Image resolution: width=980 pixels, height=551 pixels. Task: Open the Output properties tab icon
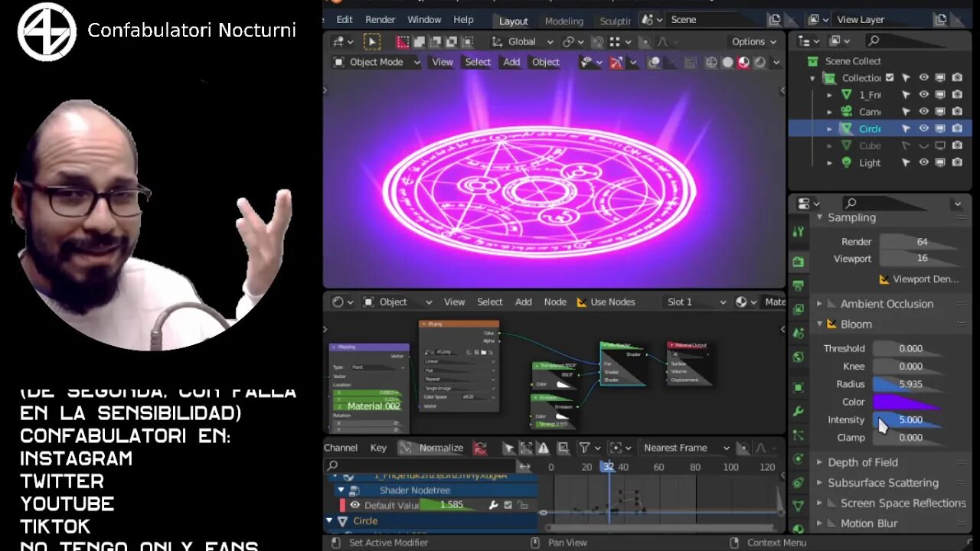click(798, 285)
